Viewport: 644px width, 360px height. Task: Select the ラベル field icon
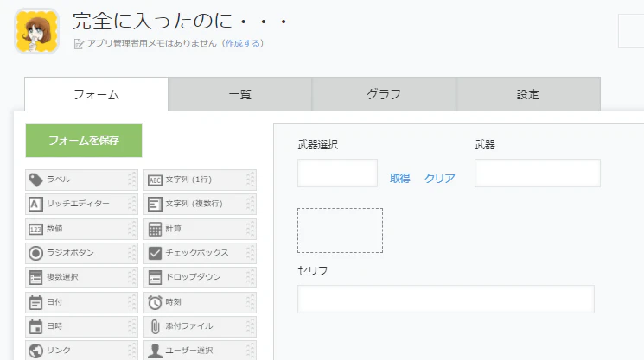(x=35, y=180)
